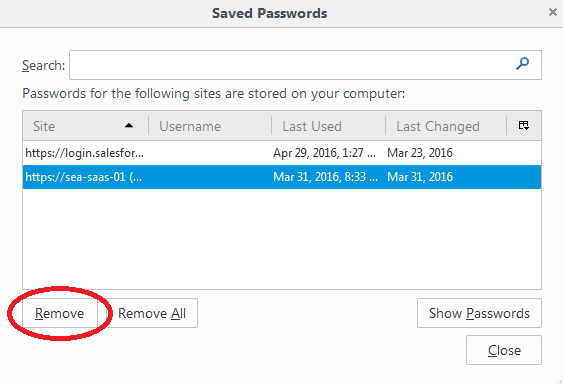Open the column picker icon
The image size is (563, 384).
click(x=524, y=125)
